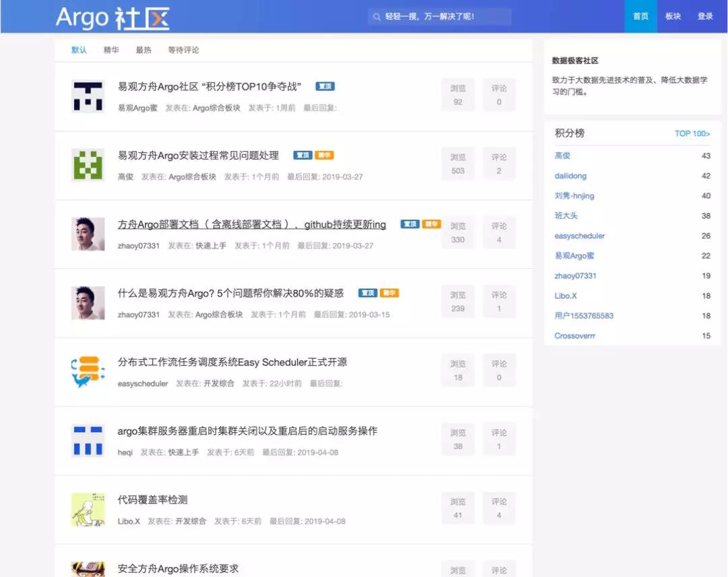
Task: Click zhaoy07331 avatar beside 什么是易观方舟Argo post
Action: (88, 303)
